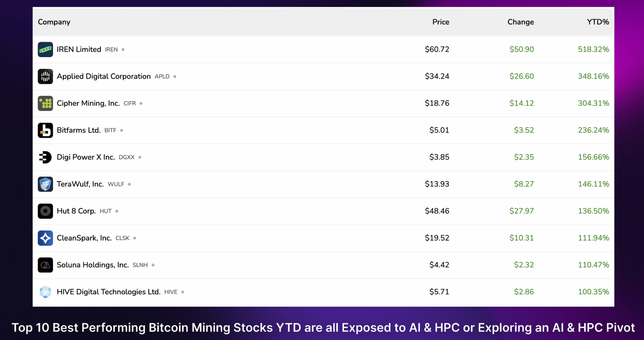The height and width of the screenshot is (340, 644).
Task: Click the IREN Limited company logo
Action: tap(45, 50)
